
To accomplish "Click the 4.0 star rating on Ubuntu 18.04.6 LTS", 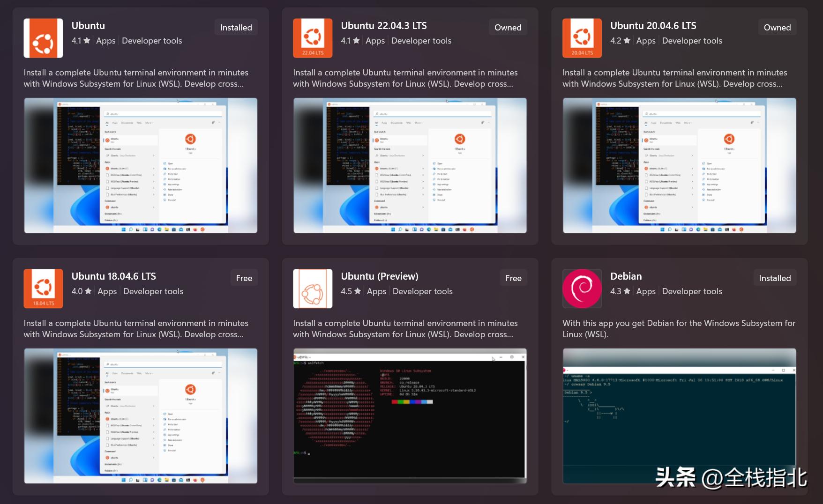I will tap(82, 291).
